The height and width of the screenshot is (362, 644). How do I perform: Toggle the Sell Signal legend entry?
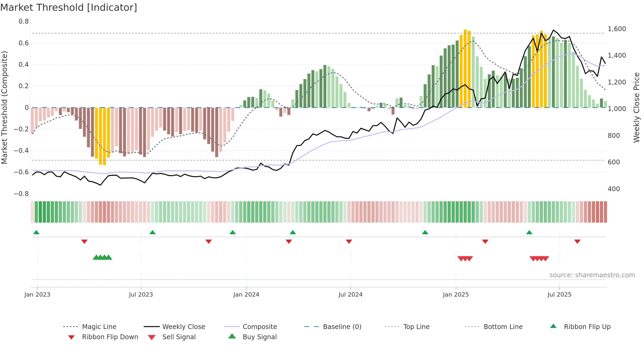pos(172,337)
